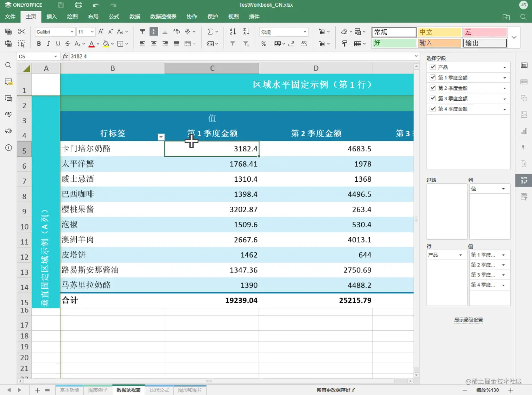Apply percent style formatting
532x395 pixels.
pos(263,44)
